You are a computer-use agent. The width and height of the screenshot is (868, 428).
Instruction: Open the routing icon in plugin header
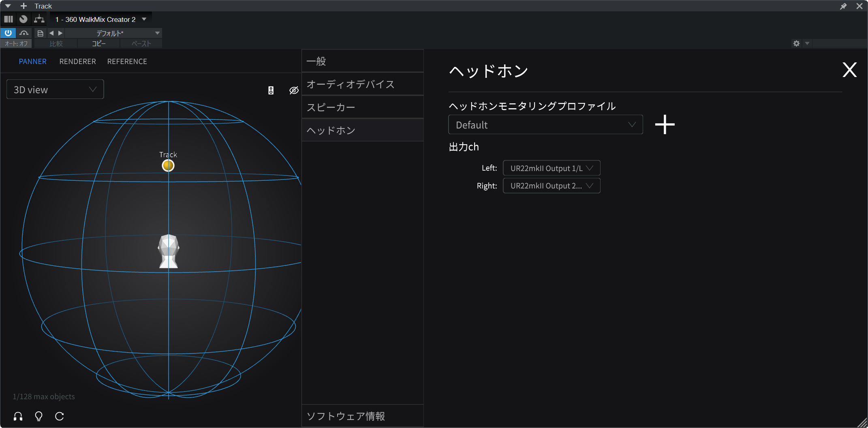(x=39, y=19)
